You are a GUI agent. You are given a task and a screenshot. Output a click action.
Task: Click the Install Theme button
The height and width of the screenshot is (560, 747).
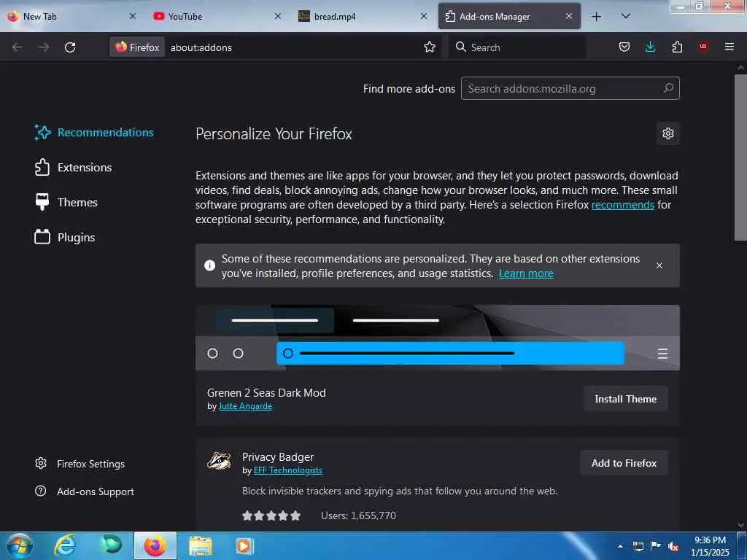(x=625, y=399)
